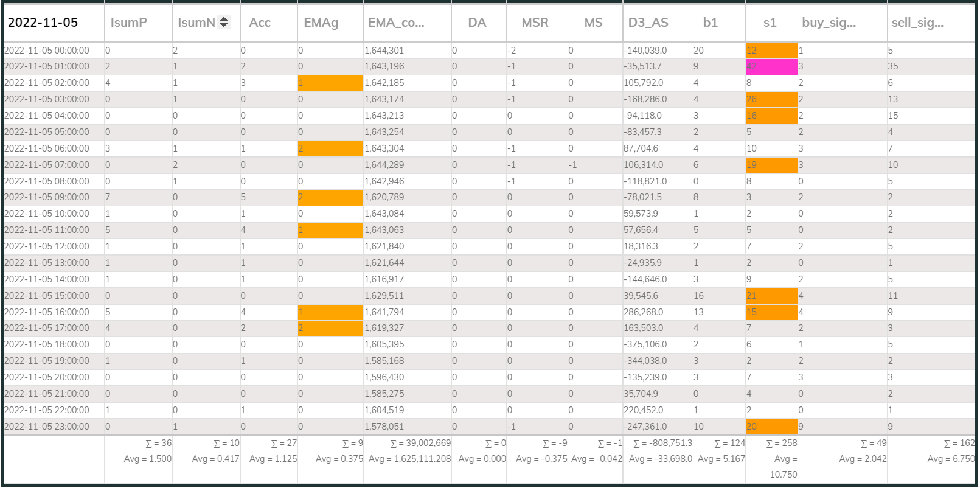980x488 pixels.
Task: Select the row 2022-11-05 09:00:00
Action: 489,197
